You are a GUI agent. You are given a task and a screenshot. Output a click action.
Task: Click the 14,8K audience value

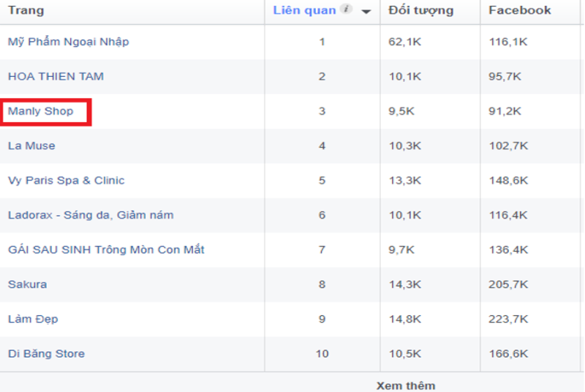coord(405,320)
